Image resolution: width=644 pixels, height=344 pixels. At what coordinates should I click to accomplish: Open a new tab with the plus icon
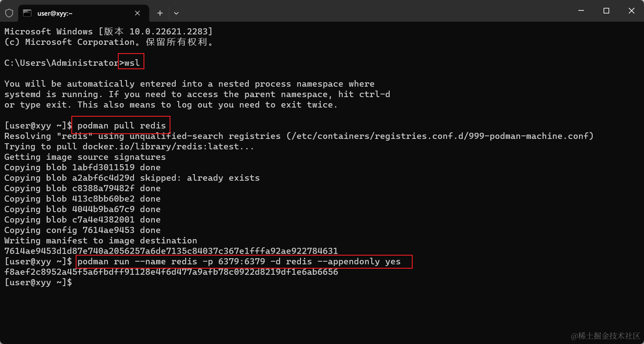coord(160,13)
